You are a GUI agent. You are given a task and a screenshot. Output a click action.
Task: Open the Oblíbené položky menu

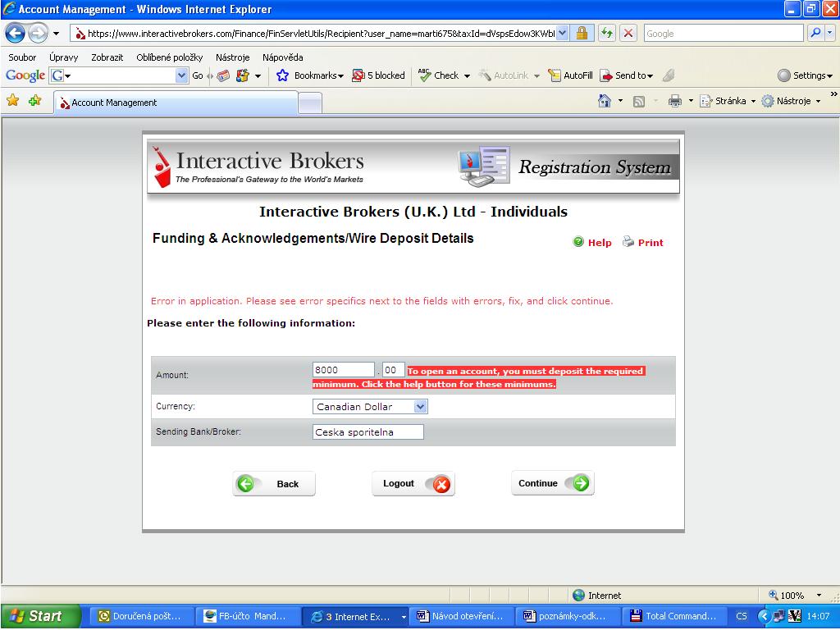point(169,57)
